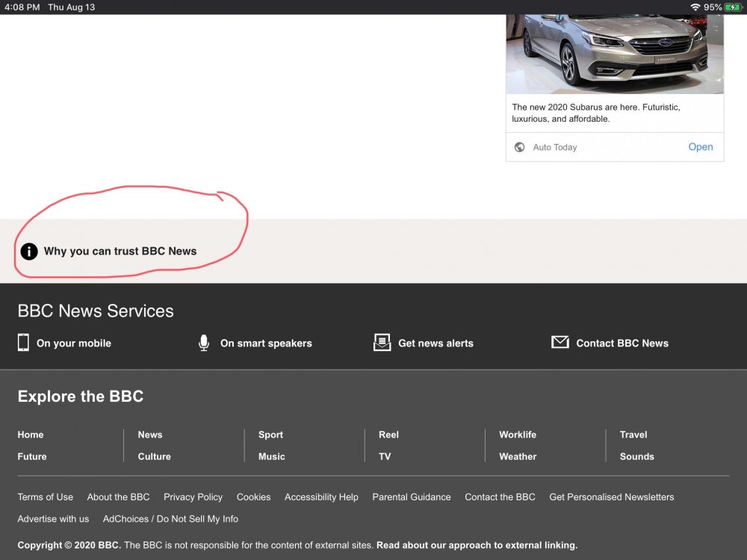Screen dimensions: 747x560
Task: Select Get news alerts
Action: [x=436, y=343]
